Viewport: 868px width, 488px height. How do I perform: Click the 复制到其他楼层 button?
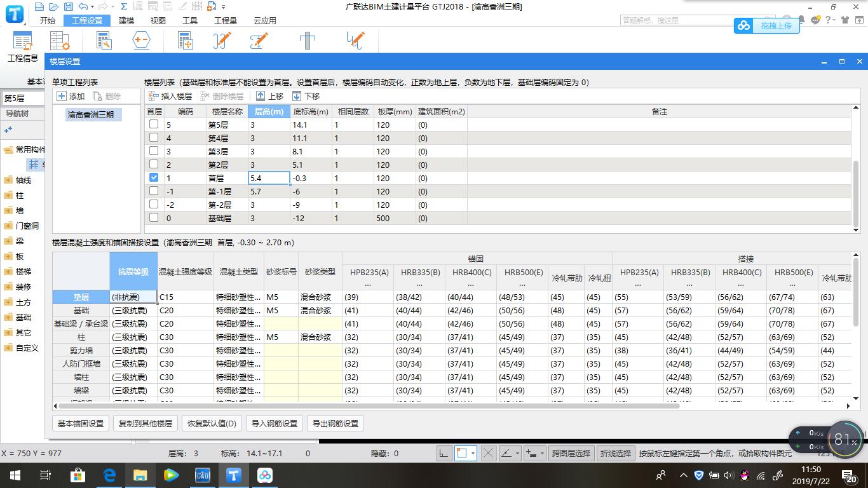146,424
